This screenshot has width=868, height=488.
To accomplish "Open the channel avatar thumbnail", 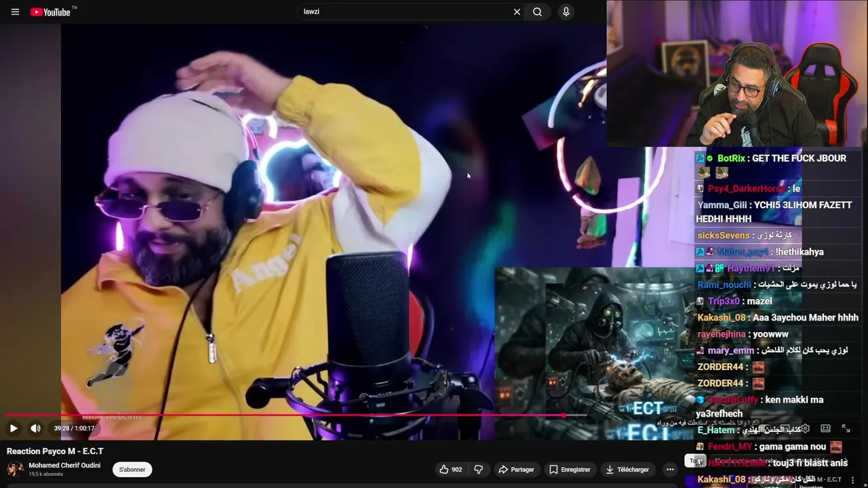I will (x=15, y=469).
